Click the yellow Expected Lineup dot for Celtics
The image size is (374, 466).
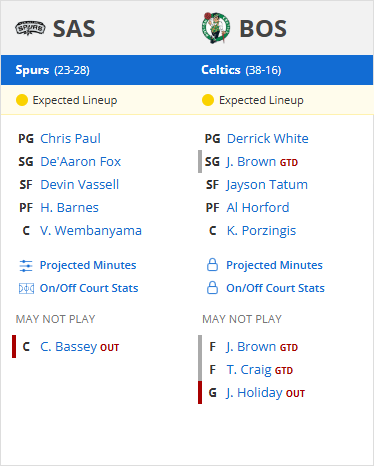click(208, 100)
